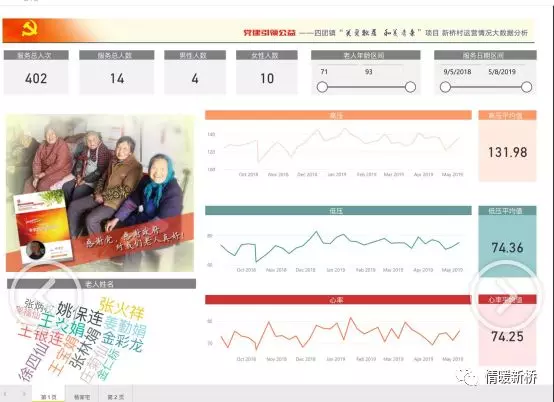Select the name 张火祥 in word cloud
Screen dimensions: 554x402
(x=122, y=308)
